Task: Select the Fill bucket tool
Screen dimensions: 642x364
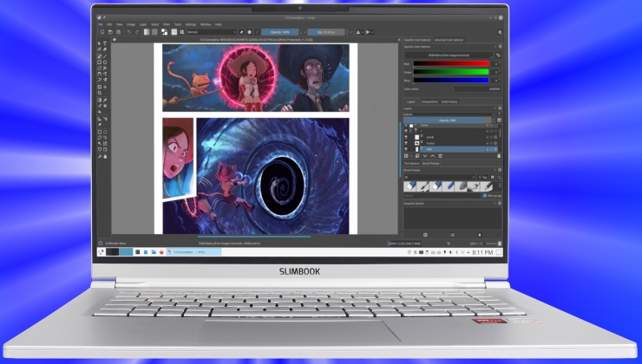Action: tap(100, 112)
